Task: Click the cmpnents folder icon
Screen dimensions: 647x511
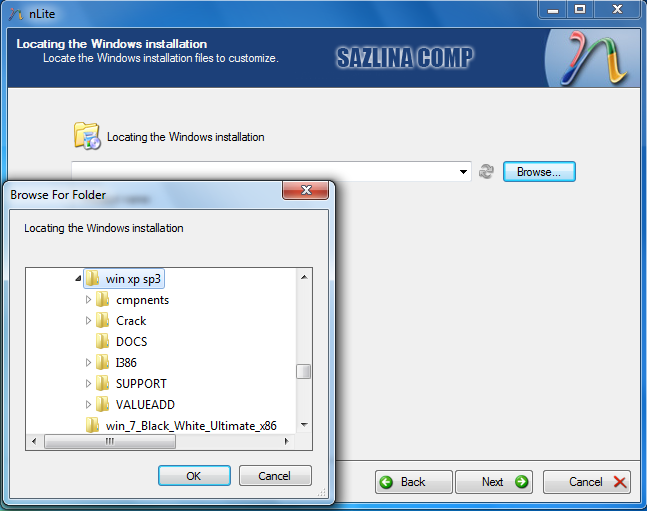Action: tap(102, 300)
